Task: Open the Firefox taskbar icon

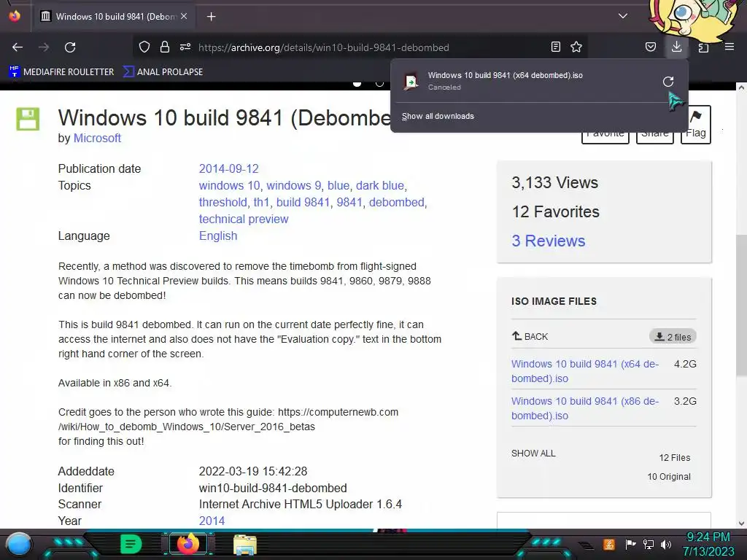Action: [x=188, y=544]
